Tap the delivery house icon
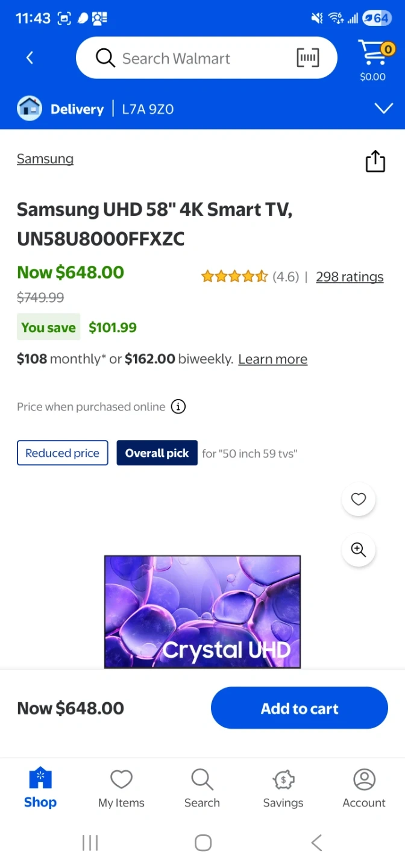Image resolution: width=405 pixels, height=868 pixels. point(30,109)
